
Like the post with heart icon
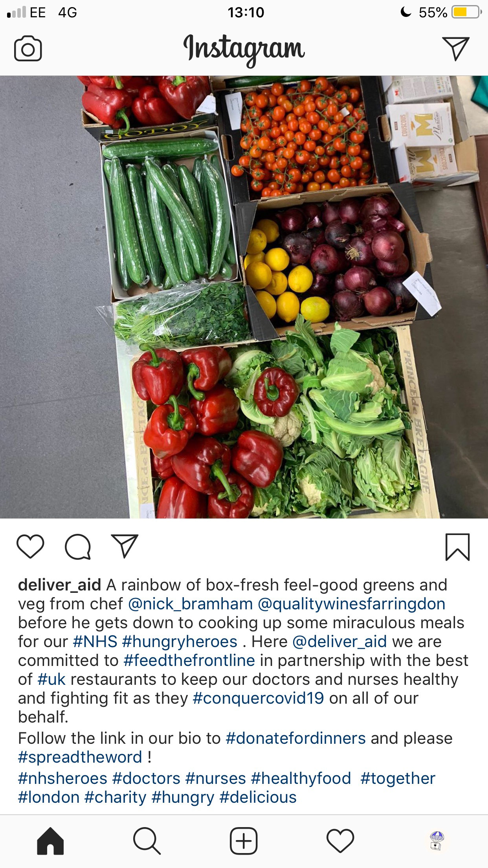click(x=30, y=546)
